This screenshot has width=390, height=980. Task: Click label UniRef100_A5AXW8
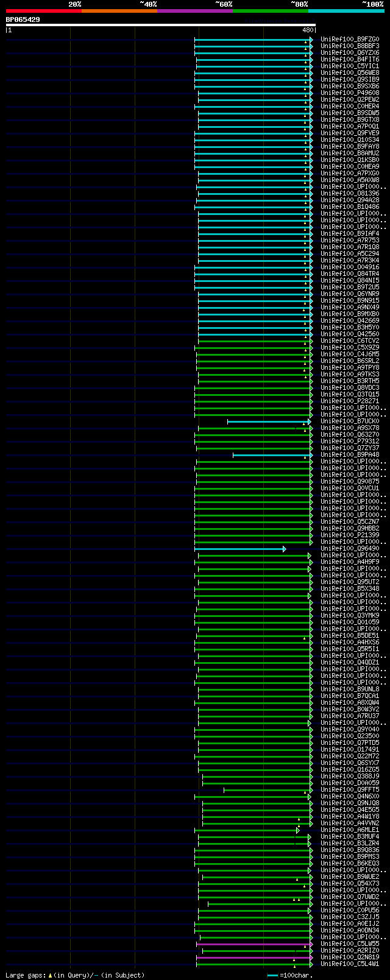tap(350, 180)
